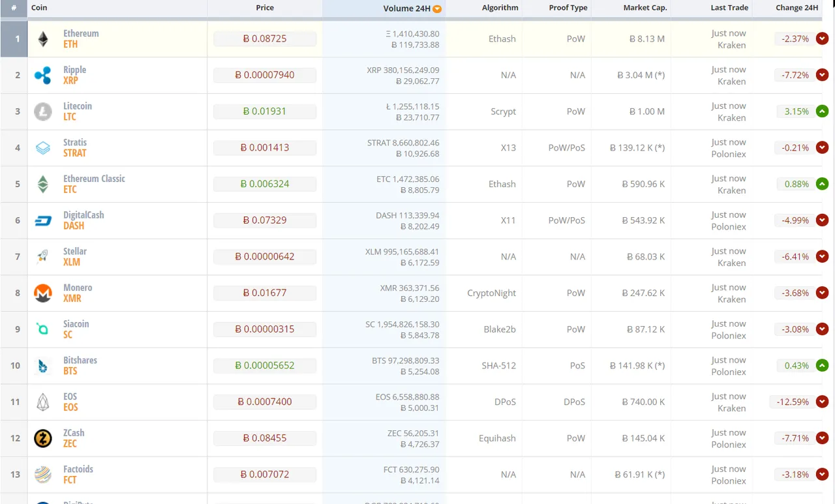Click the red down arrow for DigitalCash
This screenshot has height=504, width=835.
pos(822,220)
